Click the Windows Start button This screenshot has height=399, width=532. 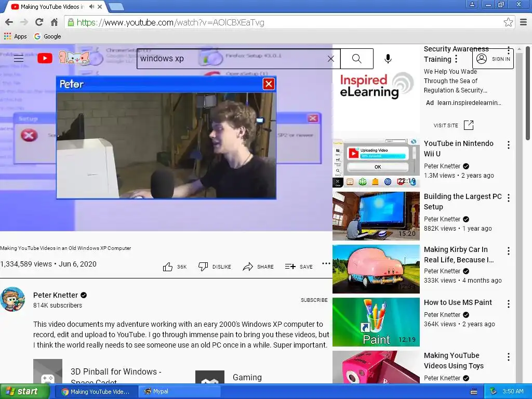[x=24, y=392]
